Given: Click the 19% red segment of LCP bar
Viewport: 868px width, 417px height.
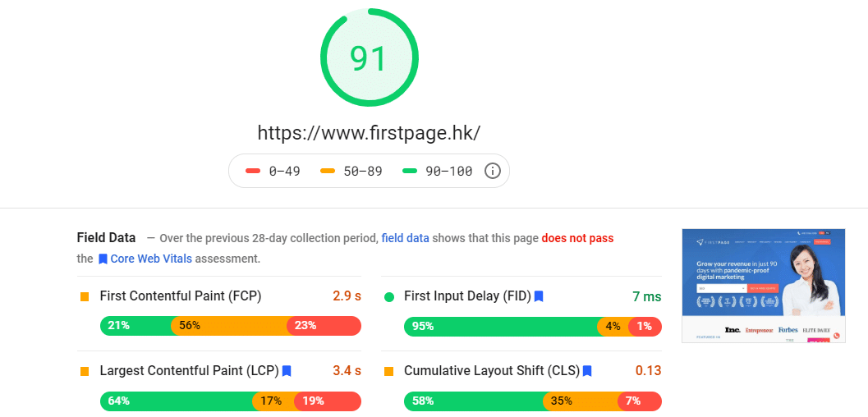Looking at the screenshot, I should click(328, 401).
